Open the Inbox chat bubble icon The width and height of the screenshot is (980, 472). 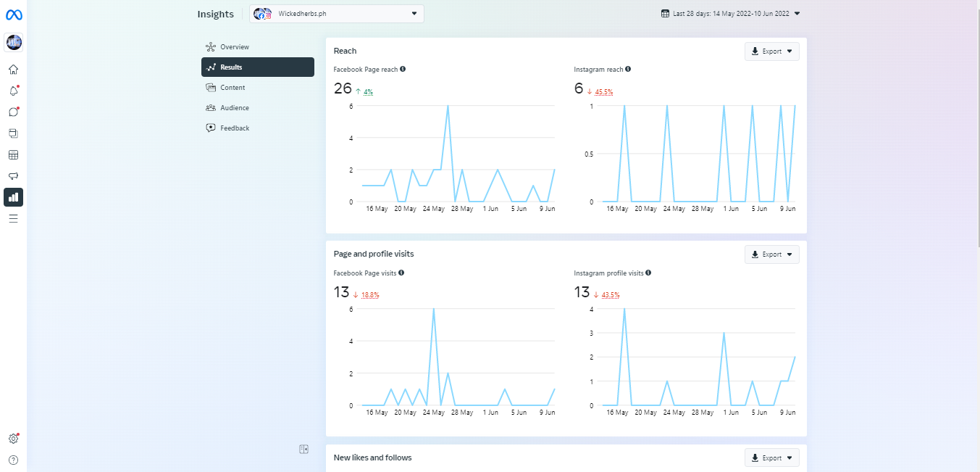13,112
